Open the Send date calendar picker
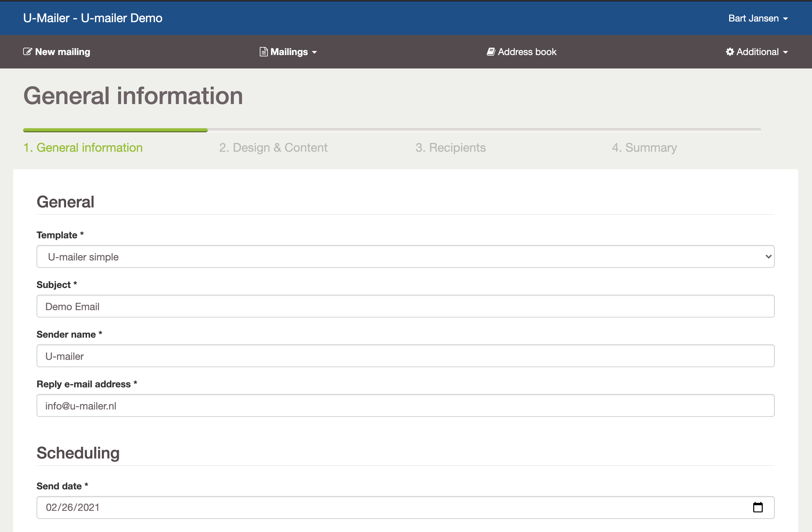The height and width of the screenshot is (532, 812). [757, 507]
